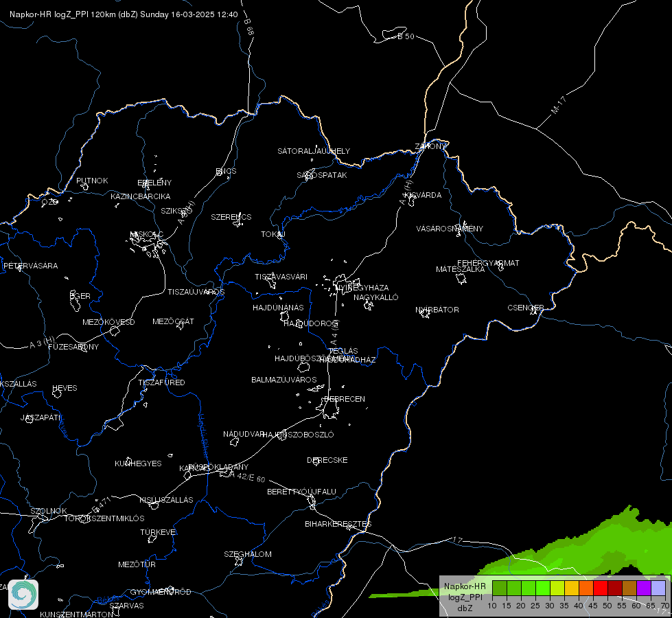The width and height of the screenshot is (672, 618).
Task: Select the HAJDÚNÁNÁS label
Action: click(x=278, y=308)
